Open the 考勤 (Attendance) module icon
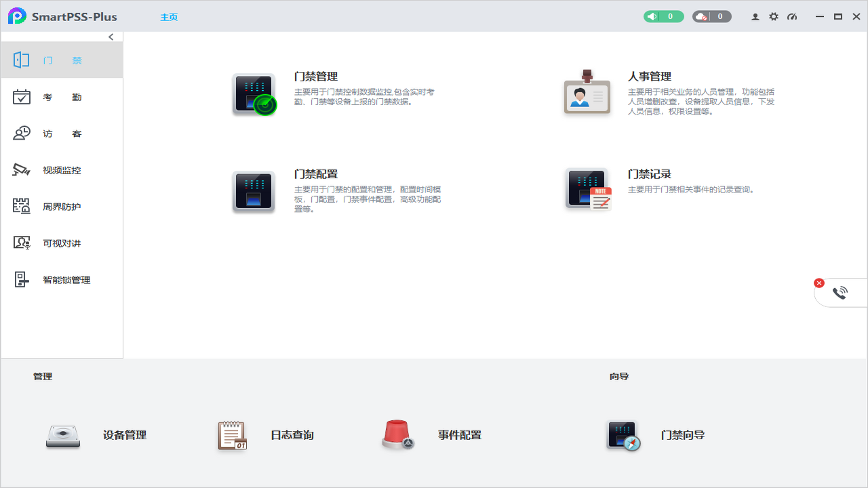Viewport: 868px width, 488px height. click(21, 96)
